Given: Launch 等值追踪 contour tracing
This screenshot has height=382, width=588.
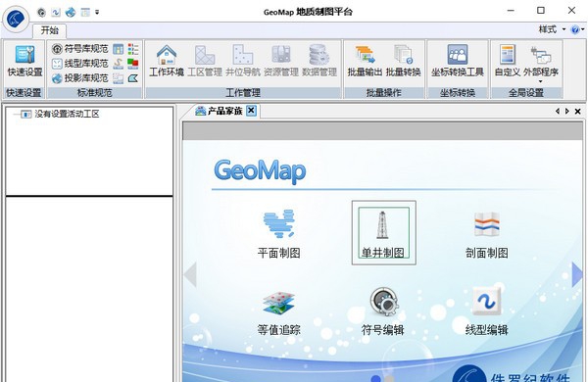Looking at the screenshot, I should (x=278, y=313).
